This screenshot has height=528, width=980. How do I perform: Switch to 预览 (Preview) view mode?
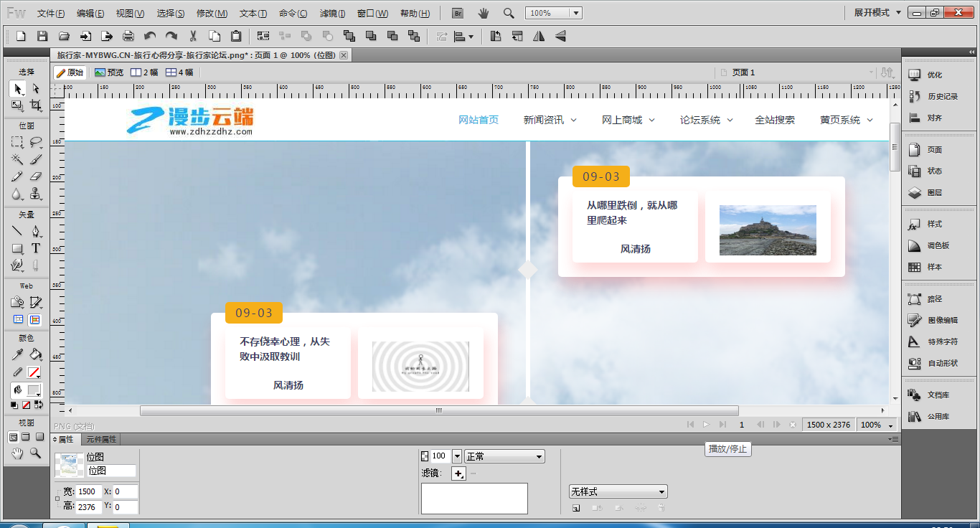109,72
